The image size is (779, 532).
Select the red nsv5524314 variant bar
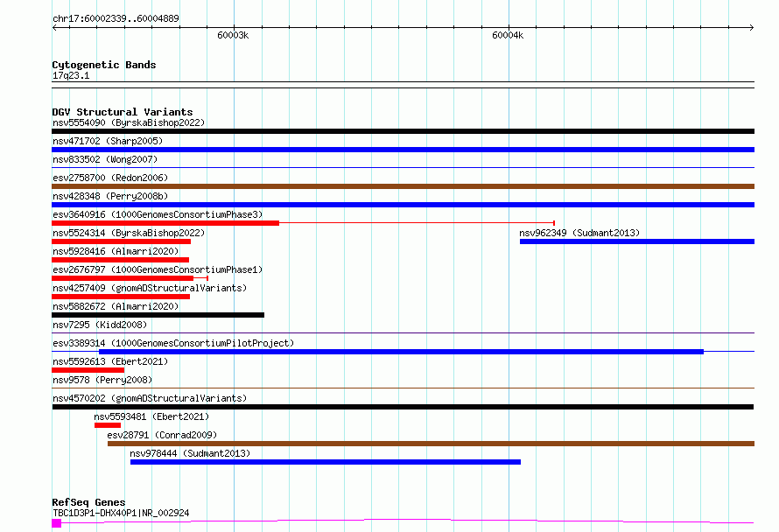point(121,241)
